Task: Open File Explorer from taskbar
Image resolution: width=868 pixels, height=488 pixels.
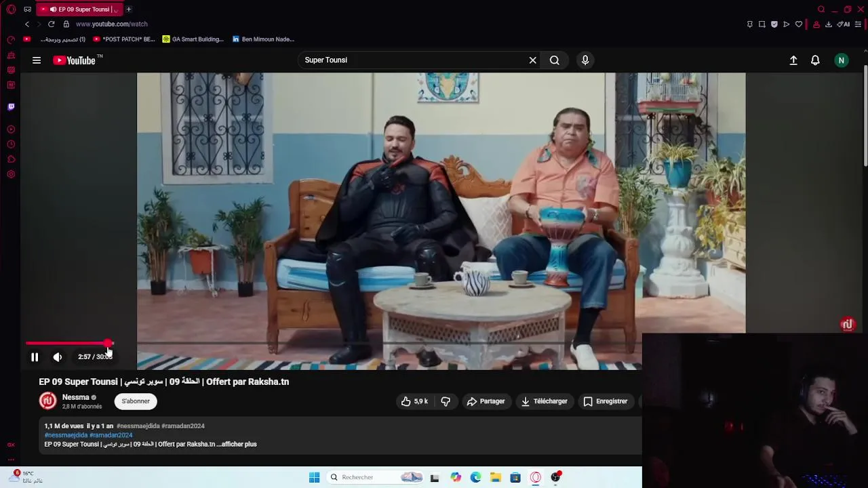Action: pos(496,478)
